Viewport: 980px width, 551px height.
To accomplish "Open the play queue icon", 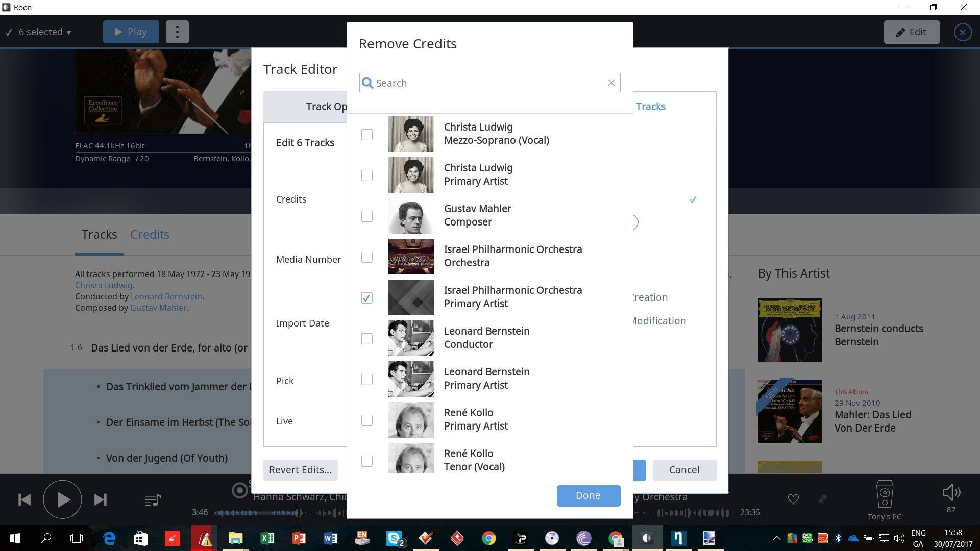I will click(153, 500).
